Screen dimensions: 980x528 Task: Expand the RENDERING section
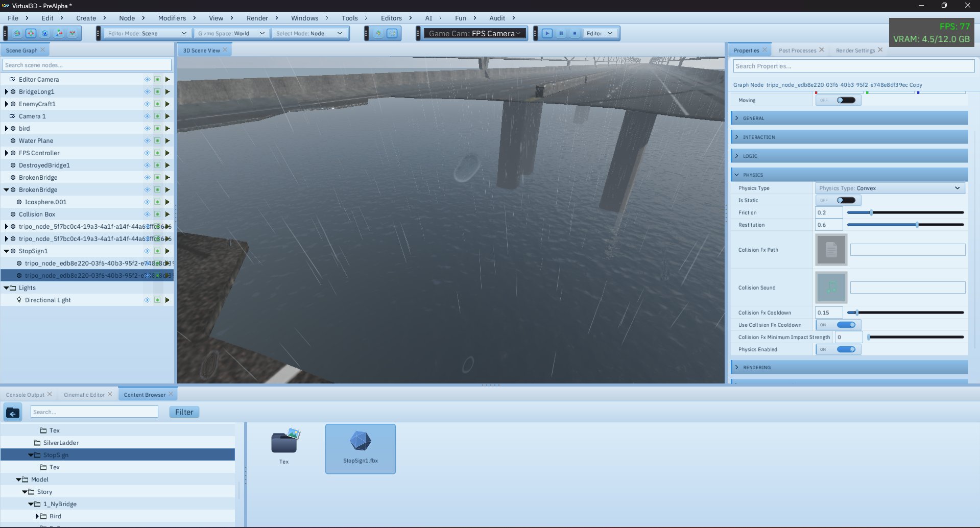pyautogui.click(x=849, y=367)
